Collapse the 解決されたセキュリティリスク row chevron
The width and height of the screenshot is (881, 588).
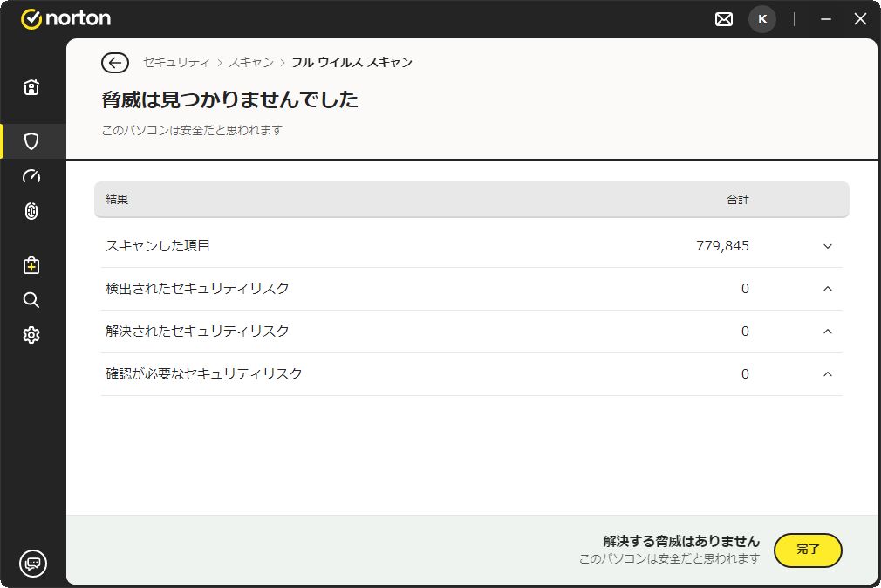(x=828, y=332)
